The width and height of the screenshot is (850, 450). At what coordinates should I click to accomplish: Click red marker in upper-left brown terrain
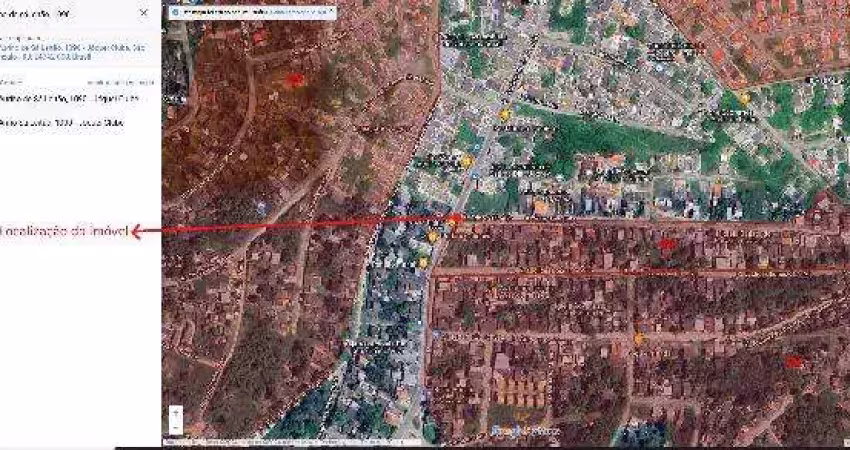pos(294,79)
